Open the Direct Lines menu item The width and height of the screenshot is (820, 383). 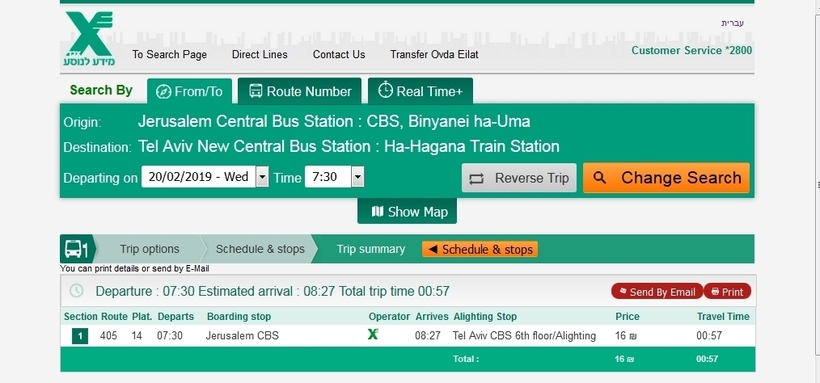coord(259,54)
